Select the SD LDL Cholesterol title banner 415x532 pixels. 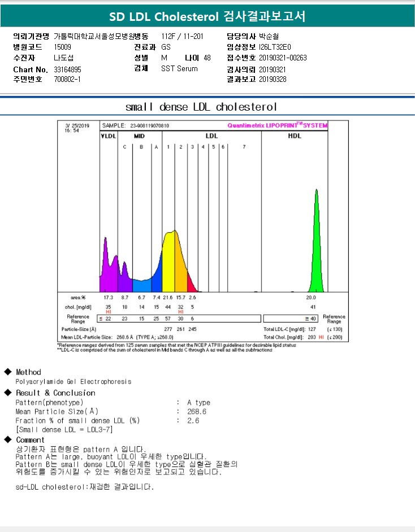point(207,16)
